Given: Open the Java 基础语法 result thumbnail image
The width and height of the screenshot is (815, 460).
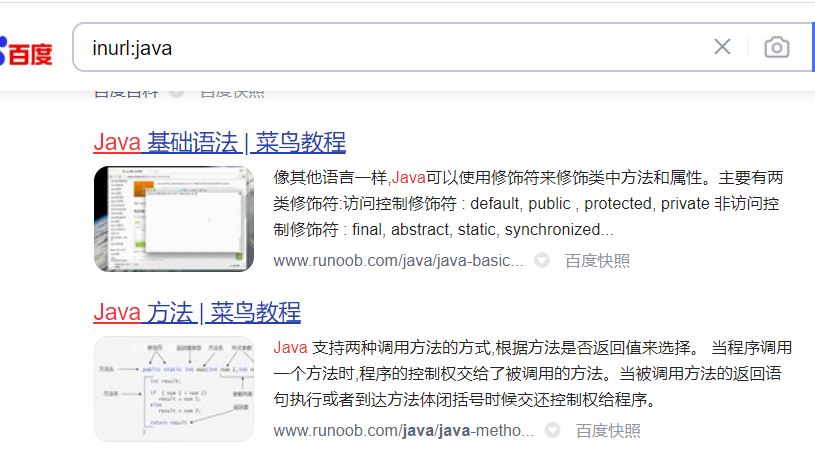Looking at the screenshot, I should tap(174, 219).
